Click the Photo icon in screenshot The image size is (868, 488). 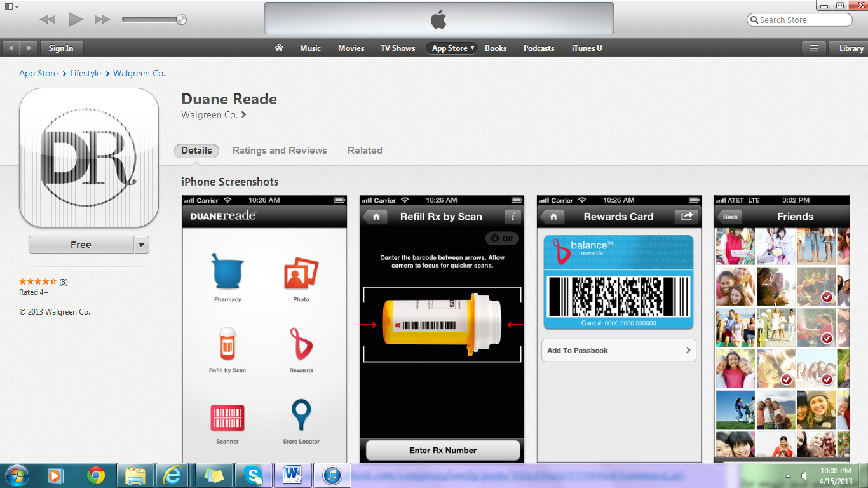pyautogui.click(x=301, y=273)
